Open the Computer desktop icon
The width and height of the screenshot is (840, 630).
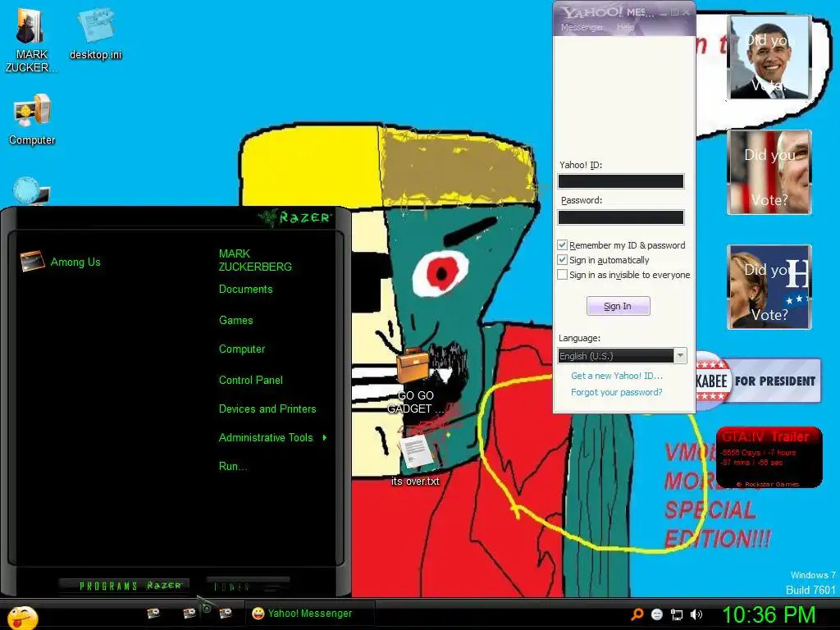click(x=32, y=119)
